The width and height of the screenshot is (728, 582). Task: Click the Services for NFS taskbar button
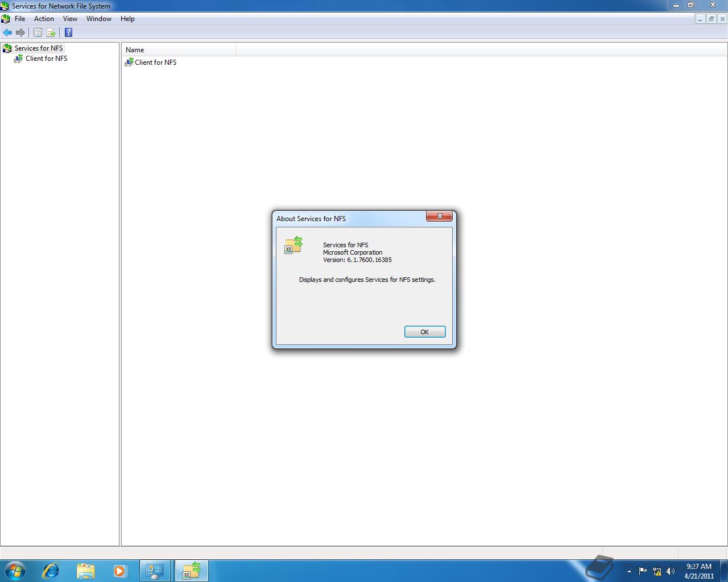tap(191, 571)
